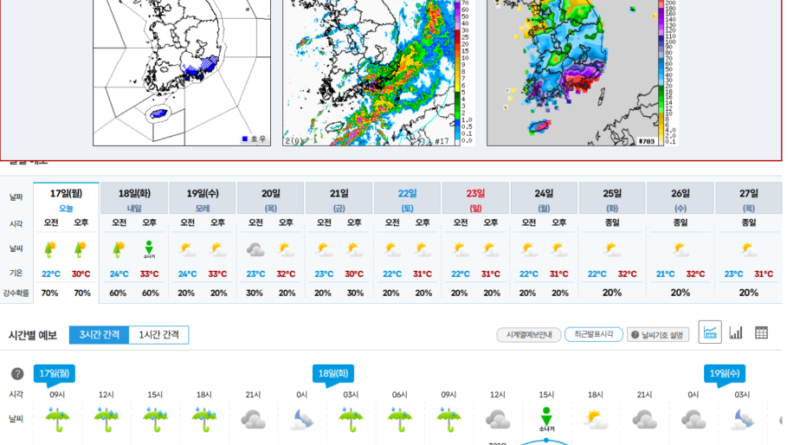
Task: Open the heavy rain warning map thumbnail
Action: pos(182,72)
